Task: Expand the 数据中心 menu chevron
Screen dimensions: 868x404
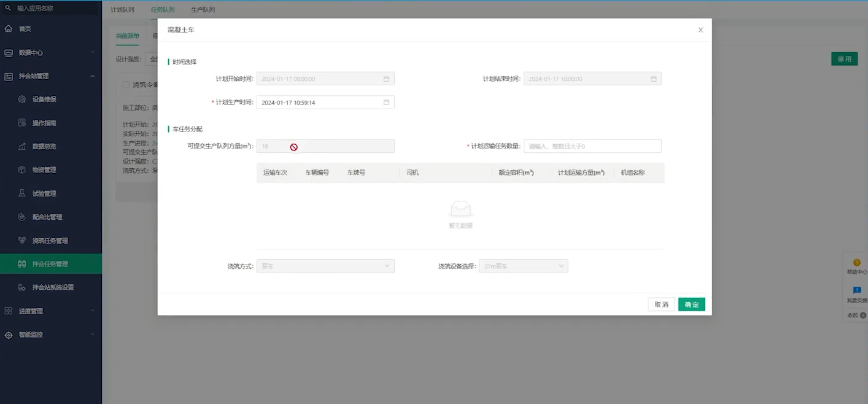Action: (93, 53)
